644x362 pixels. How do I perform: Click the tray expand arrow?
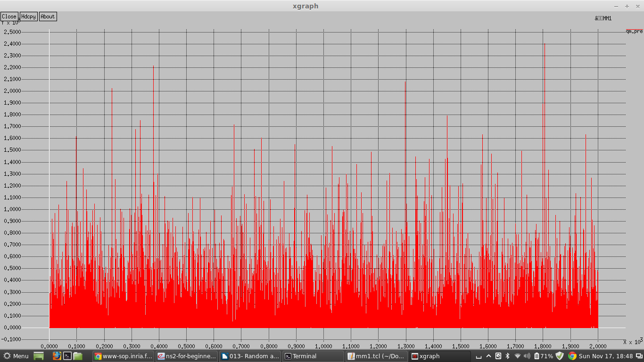pos(488,356)
